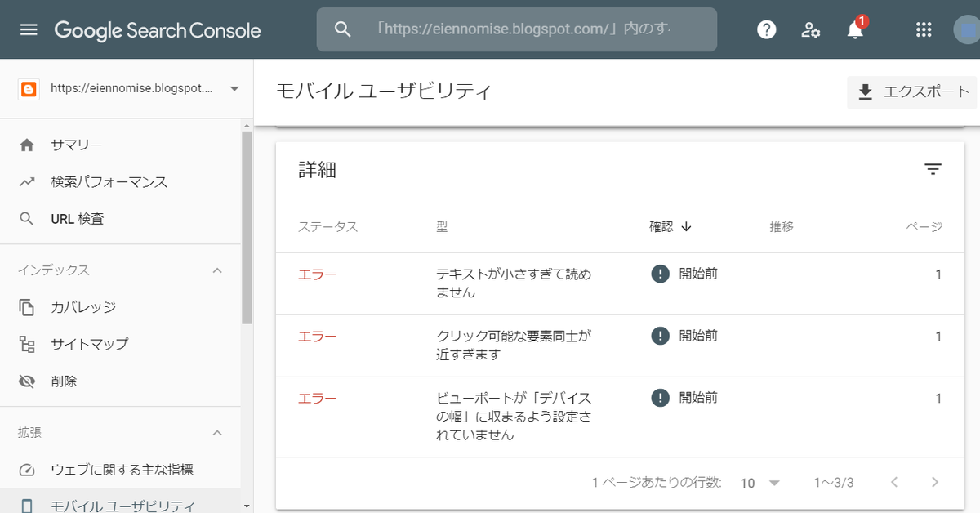Open the filter icon in 詳細
Image resolution: width=980 pixels, height=513 pixels.
click(933, 169)
